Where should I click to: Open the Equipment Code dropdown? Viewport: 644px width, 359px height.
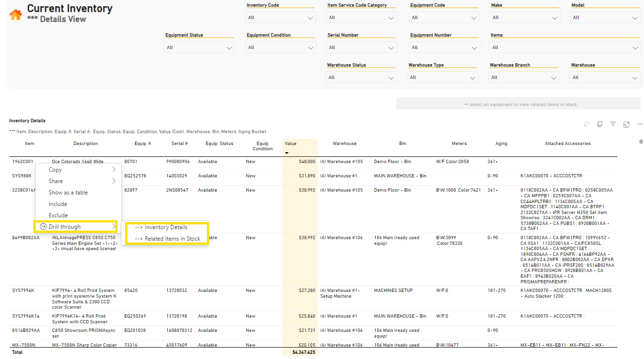coord(444,18)
